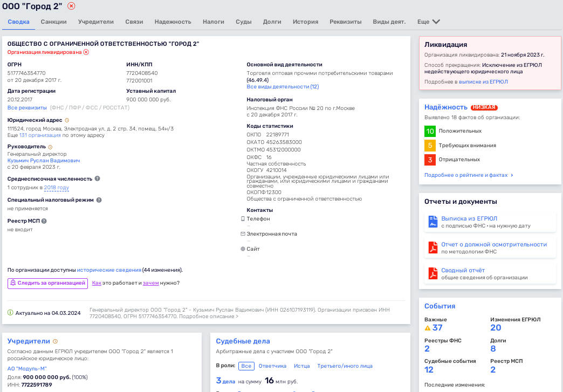Image resolution: width=563 pixels, height=392 pixels.
Task: Switch to the Учредители tab
Action: coord(96,22)
